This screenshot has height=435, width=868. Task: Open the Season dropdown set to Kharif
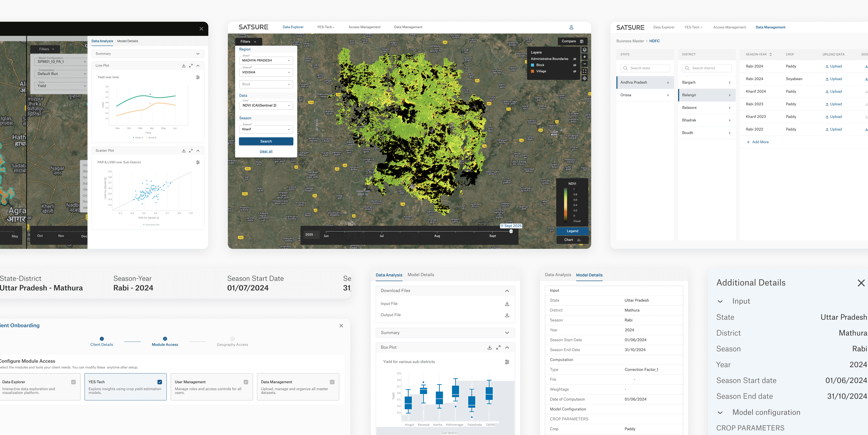click(x=266, y=129)
